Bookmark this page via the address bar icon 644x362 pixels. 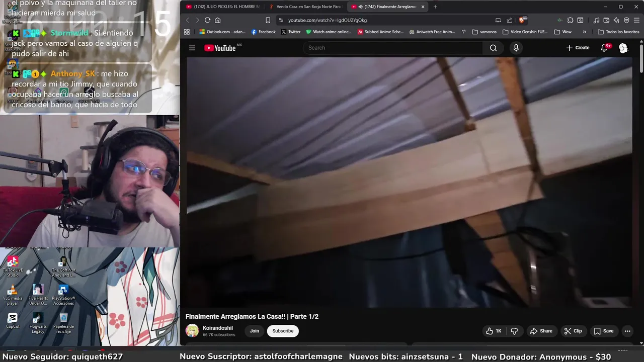coord(268,20)
